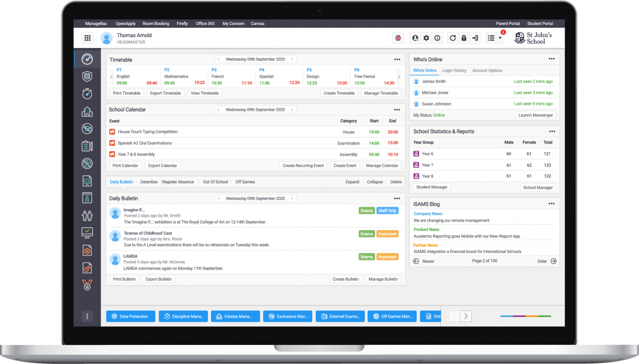
Task: Select the Register Absence tab
Action: [x=177, y=182]
